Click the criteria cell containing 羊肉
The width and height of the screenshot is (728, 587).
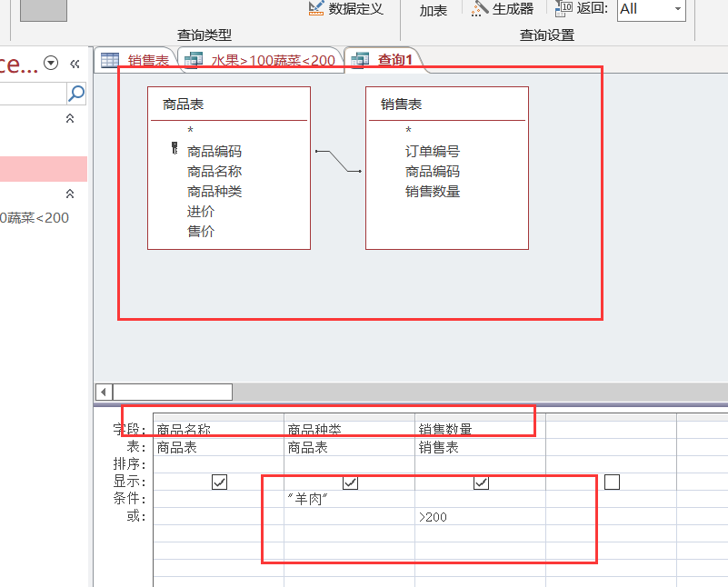(x=309, y=498)
